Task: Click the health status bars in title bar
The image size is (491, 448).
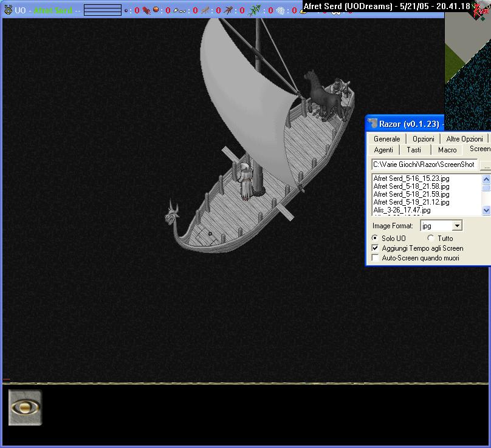Action: tap(103, 10)
